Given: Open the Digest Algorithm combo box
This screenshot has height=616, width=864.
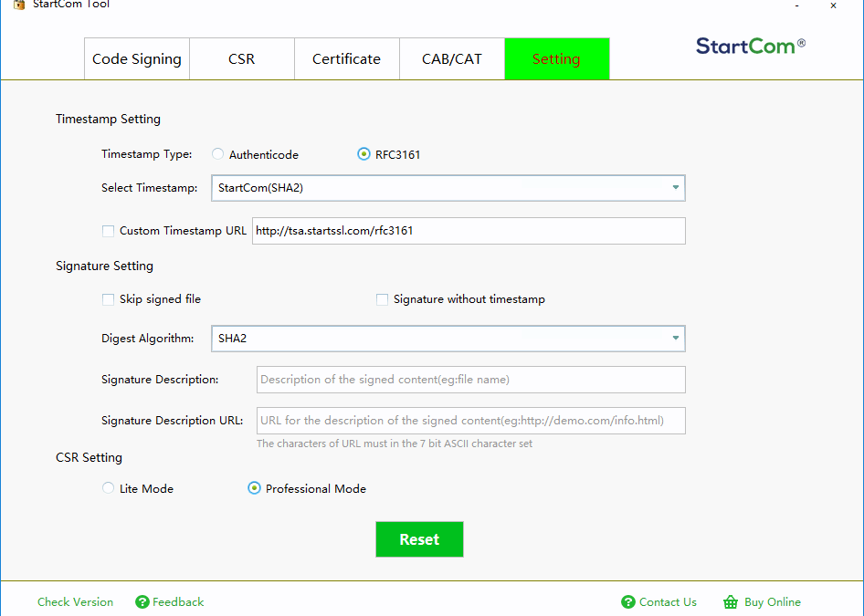Looking at the screenshot, I should [x=448, y=339].
